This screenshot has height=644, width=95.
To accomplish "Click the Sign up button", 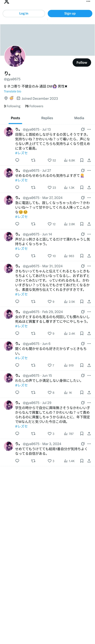I will 70,14.
